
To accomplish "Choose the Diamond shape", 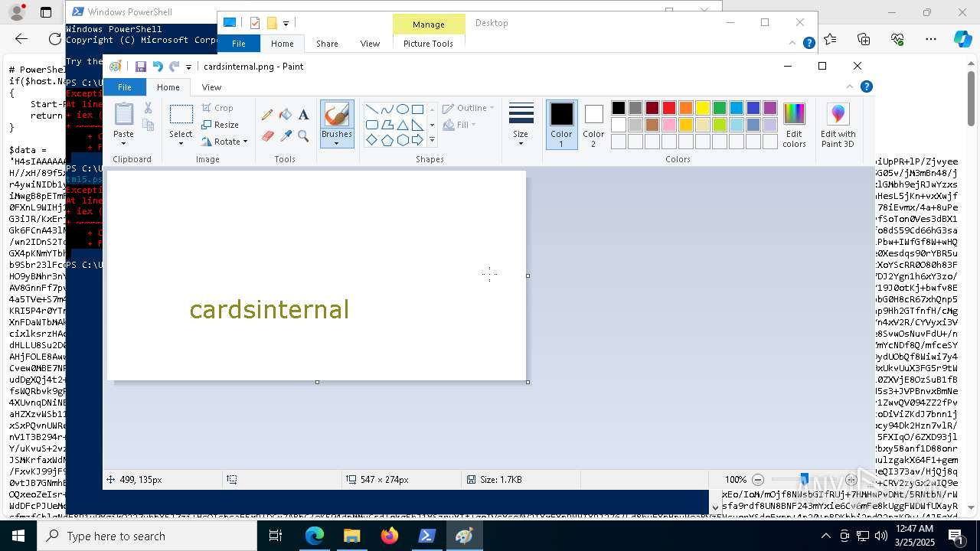I will pos(371,140).
